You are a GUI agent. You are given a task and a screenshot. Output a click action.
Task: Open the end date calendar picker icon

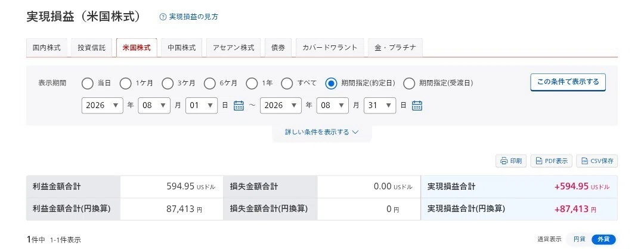coord(417,105)
